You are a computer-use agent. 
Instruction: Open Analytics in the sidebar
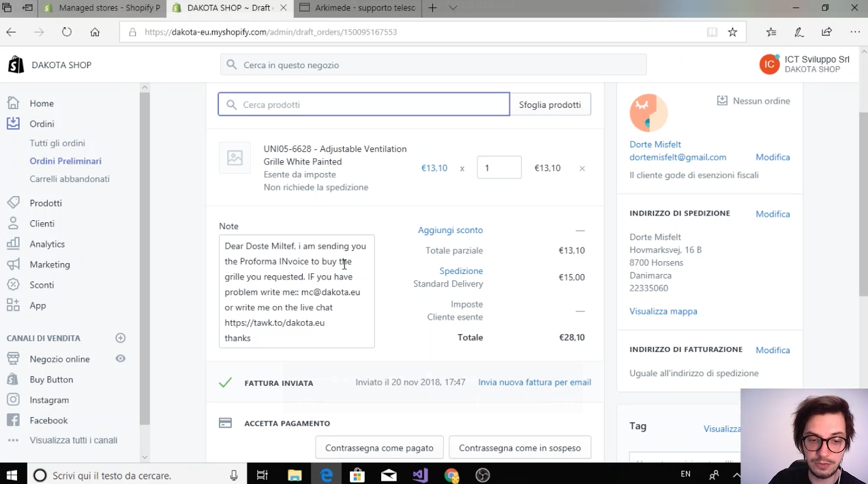click(x=47, y=244)
